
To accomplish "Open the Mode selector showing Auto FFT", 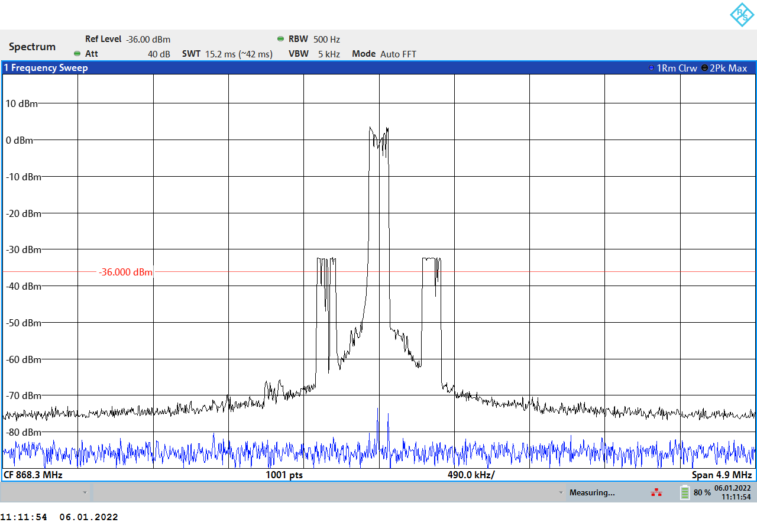I will pos(397,53).
